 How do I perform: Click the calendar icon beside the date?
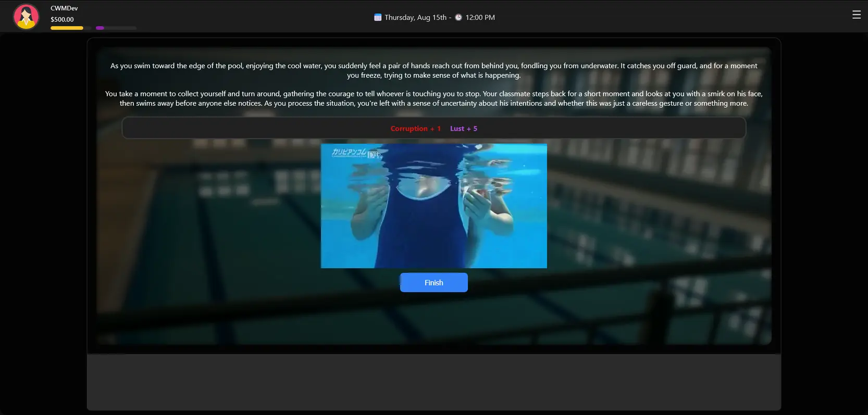(378, 18)
